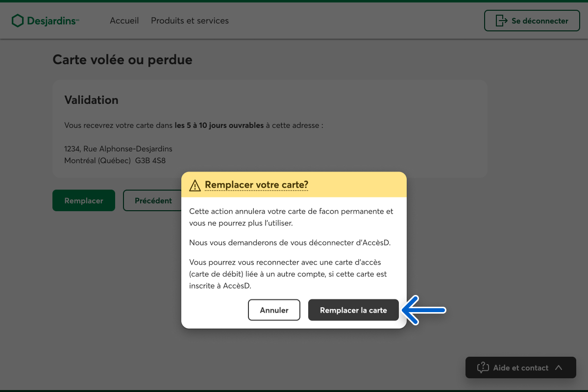This screenshot has height=392, width=588.
Task: Confirm with Remplacer la carte button
Action: 353,310
